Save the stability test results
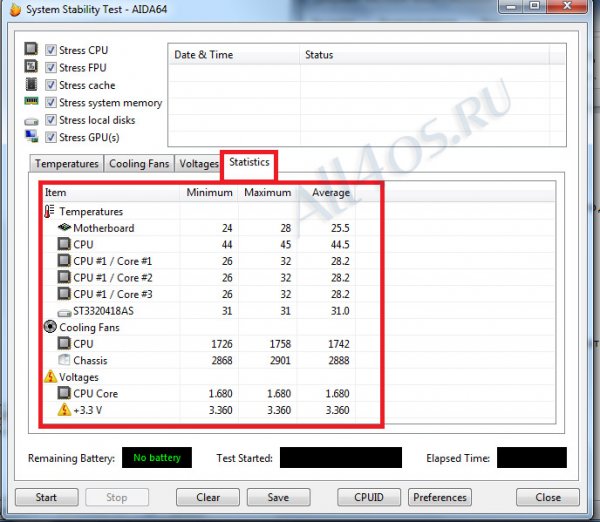600x522 pixels. 278,497
